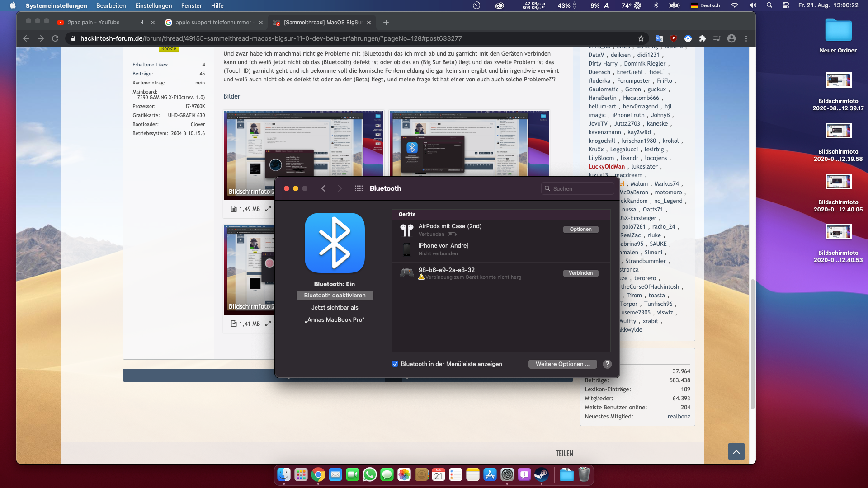Open Optionen for AirPods mit Case
The width and height of the screenshot is (868, 488).
click(580, 230)
